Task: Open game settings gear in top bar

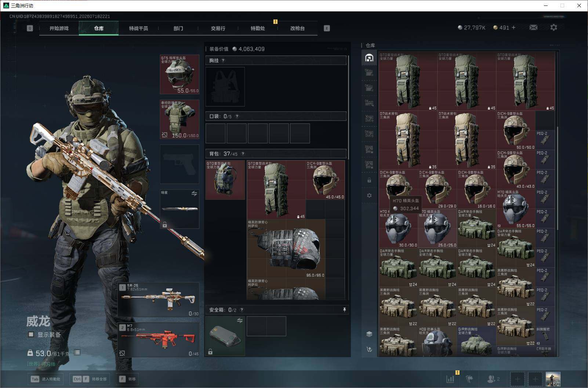Action: [x=553, y=28]
